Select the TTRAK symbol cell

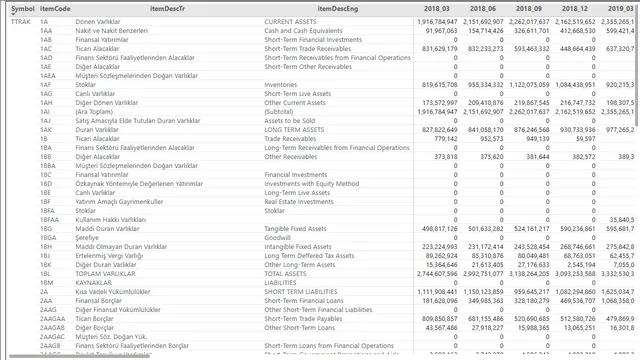[x=20, y=22]
